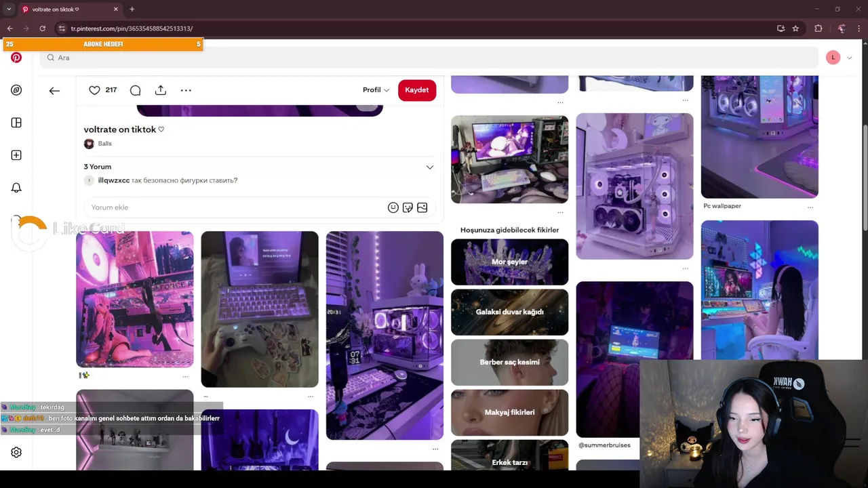Open the settings gear in left sidebar

click(x=16, y=452)
